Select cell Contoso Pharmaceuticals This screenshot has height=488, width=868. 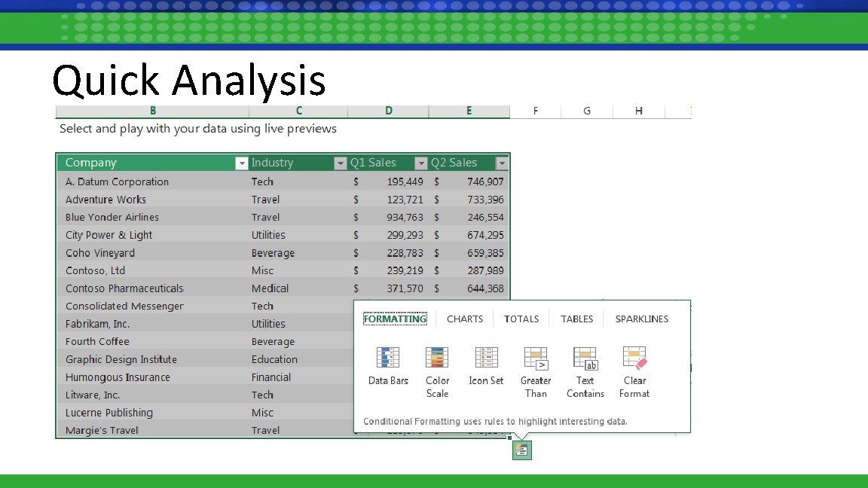[153, 288]
